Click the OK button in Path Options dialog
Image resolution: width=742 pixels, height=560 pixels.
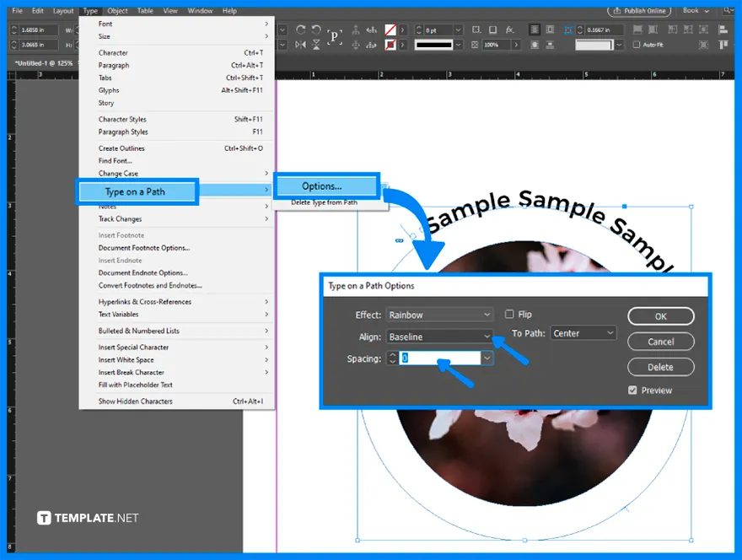coord(661,315)
